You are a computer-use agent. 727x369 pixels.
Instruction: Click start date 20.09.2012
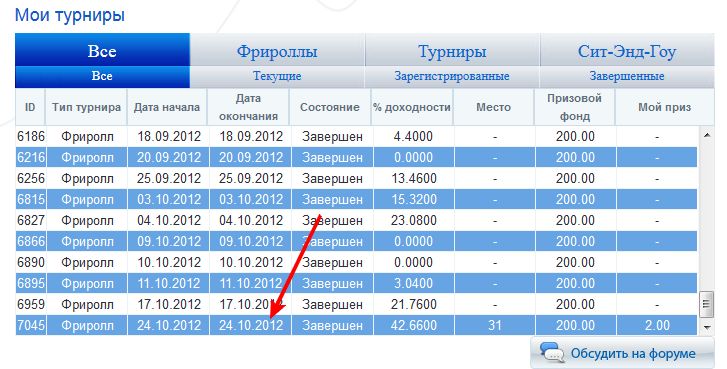click(169, 157)
